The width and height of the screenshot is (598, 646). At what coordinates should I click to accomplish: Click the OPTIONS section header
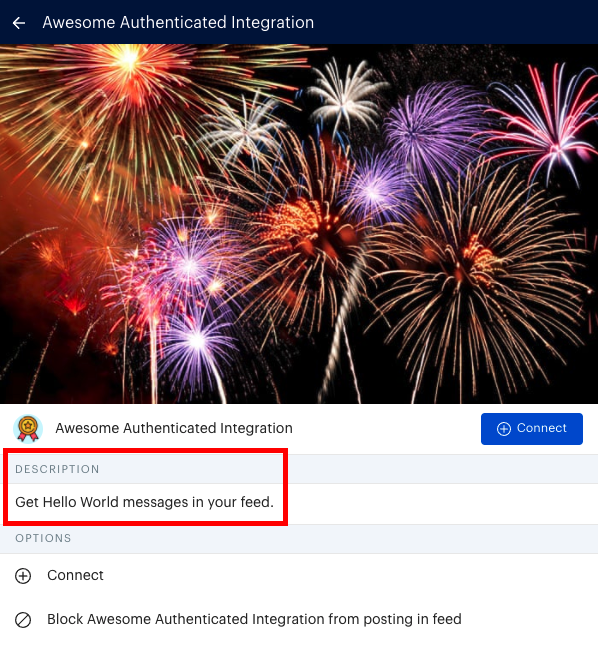(x=43, y=538)
